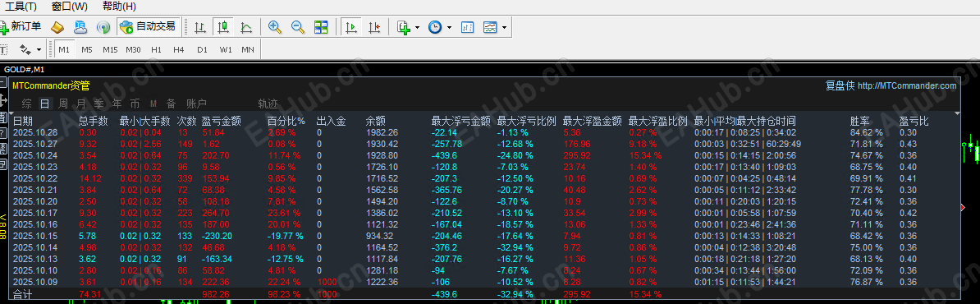Click the 胜率 column header
The image size is (980, 304).
pos(860,121)
